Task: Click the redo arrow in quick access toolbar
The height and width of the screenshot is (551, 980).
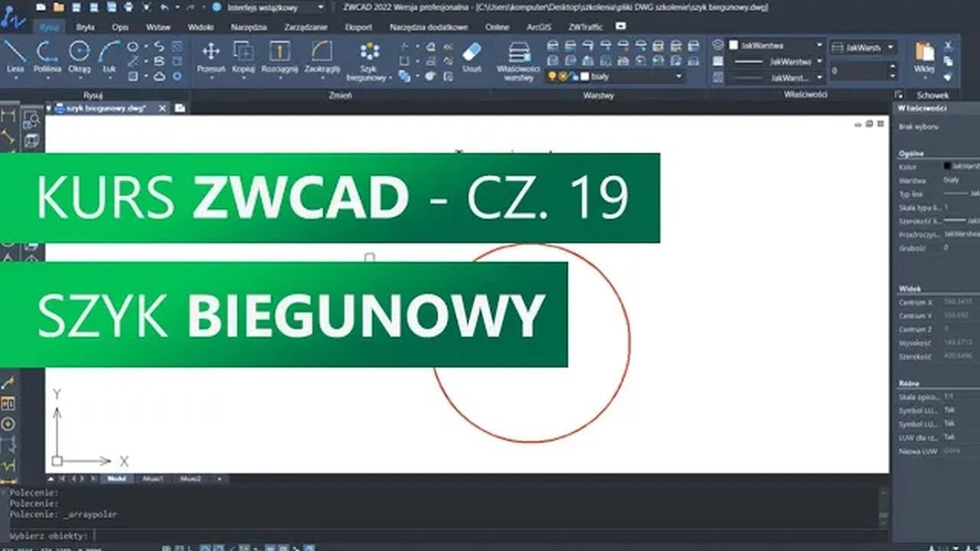Action: point(190,7)
